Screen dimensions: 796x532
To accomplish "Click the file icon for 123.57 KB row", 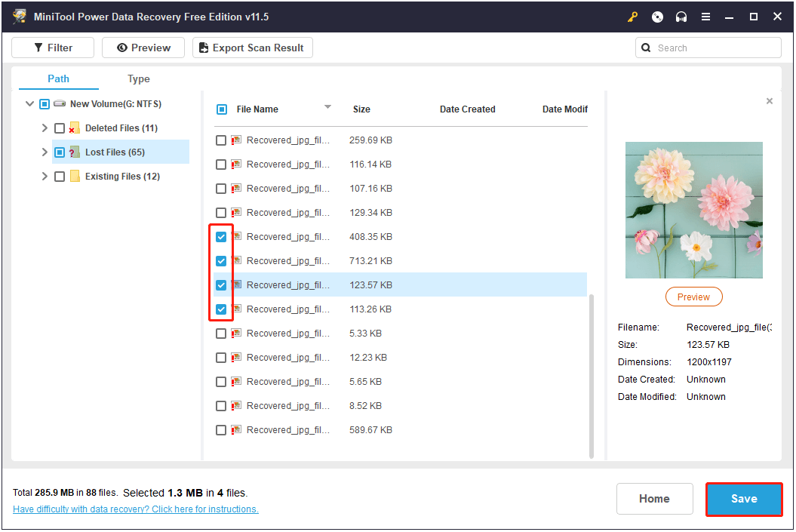I will [x=237, y=284].
